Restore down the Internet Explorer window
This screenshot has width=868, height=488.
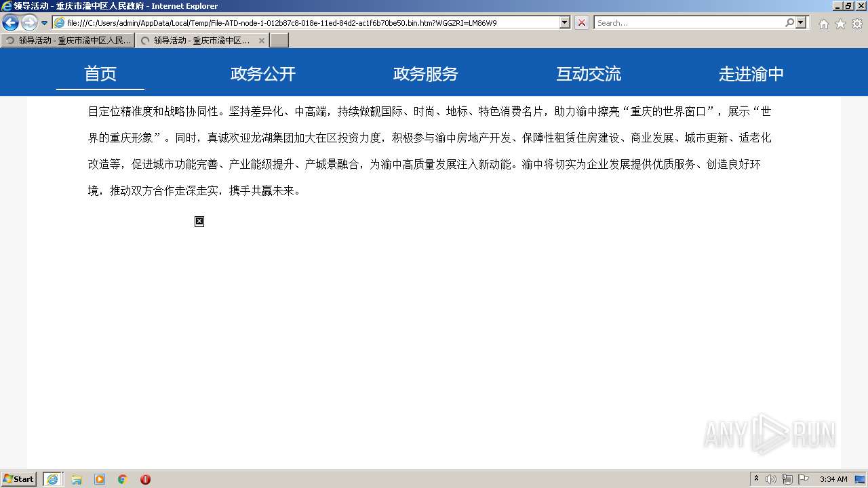coord(848,6)
